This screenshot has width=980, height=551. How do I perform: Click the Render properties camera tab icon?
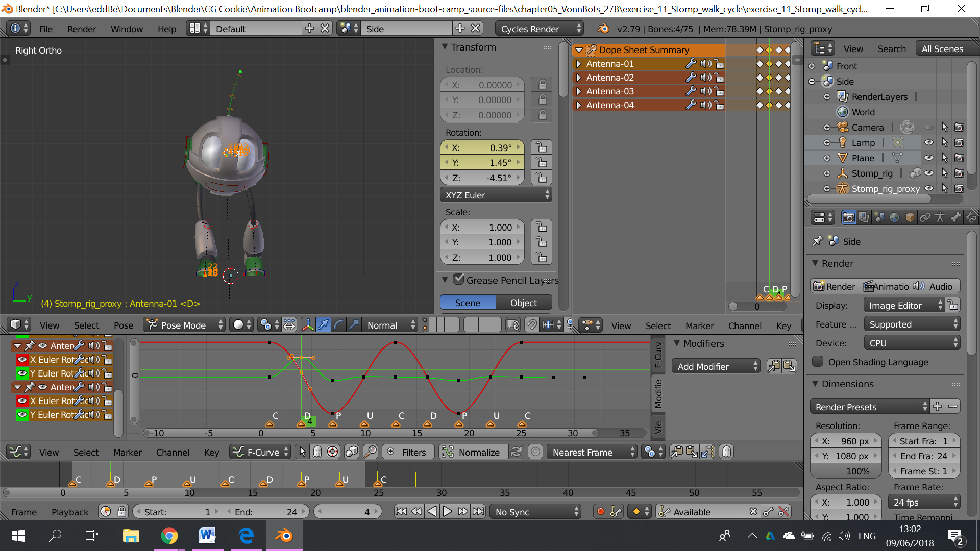click(848, 218)
